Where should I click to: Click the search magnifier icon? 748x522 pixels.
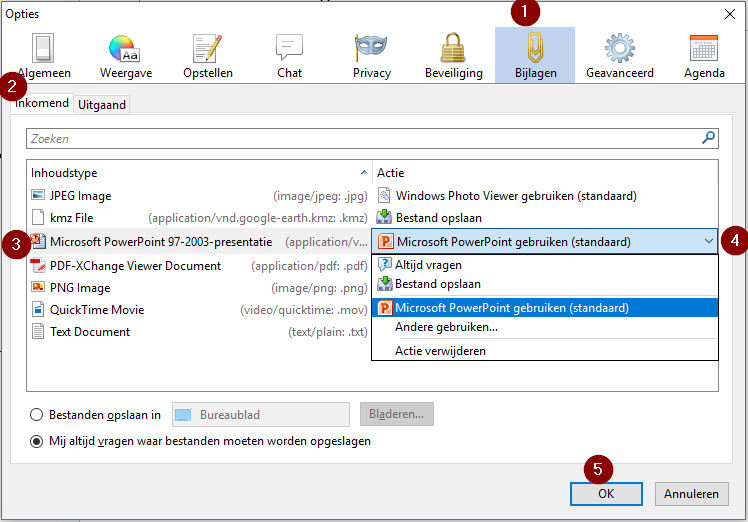[708, 138]
